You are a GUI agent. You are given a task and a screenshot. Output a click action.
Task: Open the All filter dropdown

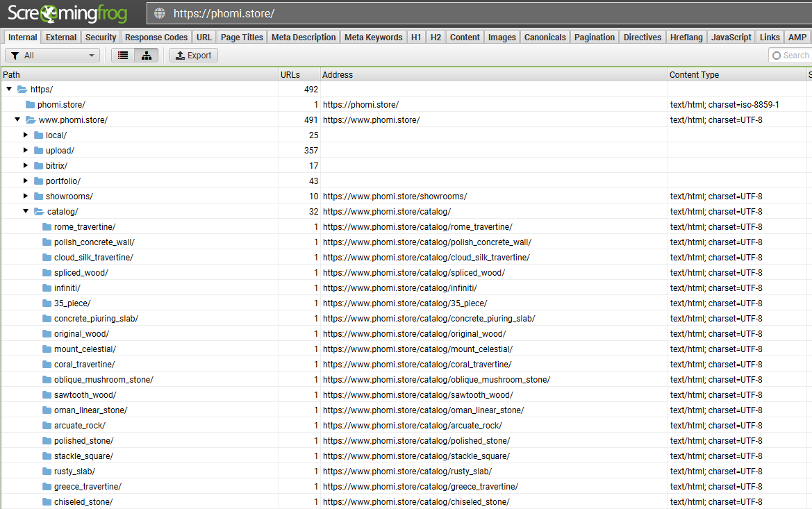point(53,56)
